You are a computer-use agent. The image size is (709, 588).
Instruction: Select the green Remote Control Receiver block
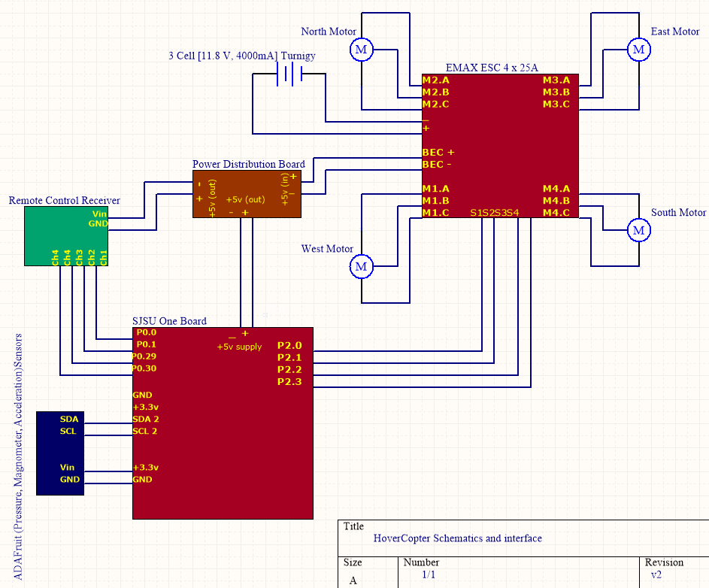point(66,236)
